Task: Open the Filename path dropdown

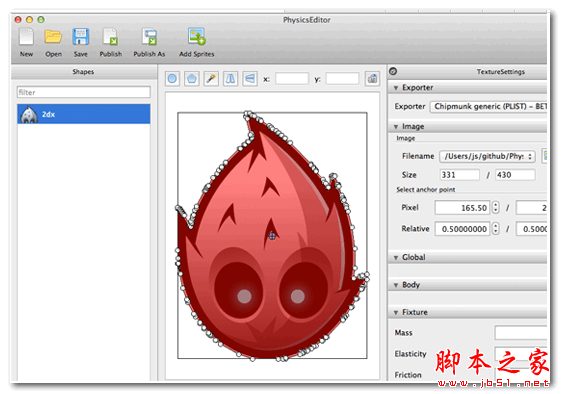Action: (487, 156)
